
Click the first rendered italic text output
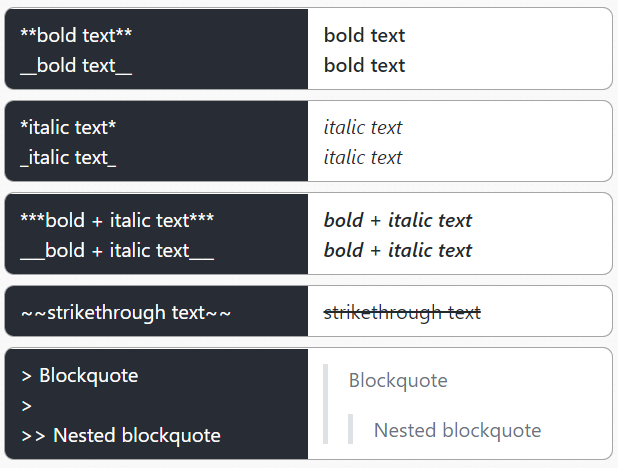363,127
